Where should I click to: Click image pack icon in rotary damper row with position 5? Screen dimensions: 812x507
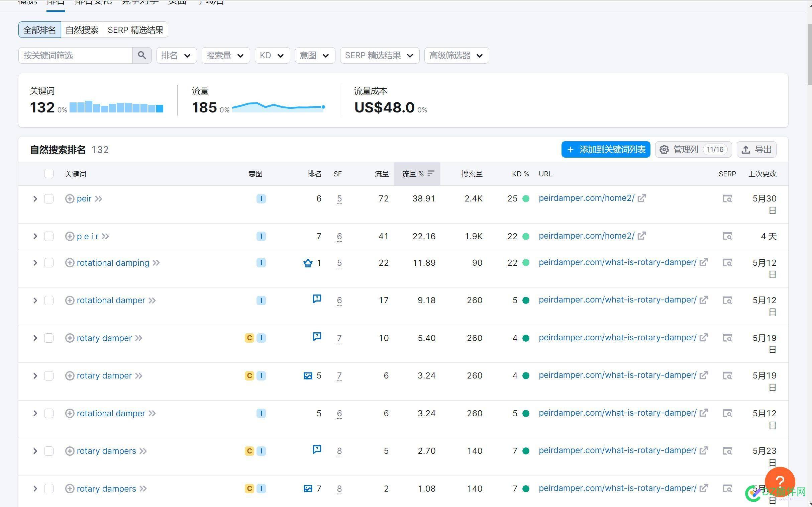pos(308,376)
